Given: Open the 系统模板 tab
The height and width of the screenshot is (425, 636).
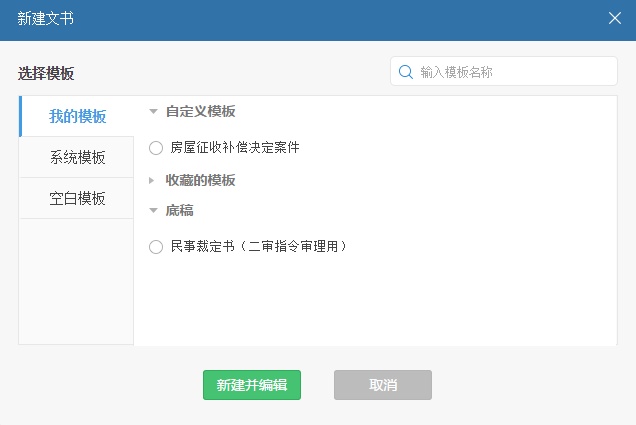Looking at the screenshot, I should click(77, 158).
